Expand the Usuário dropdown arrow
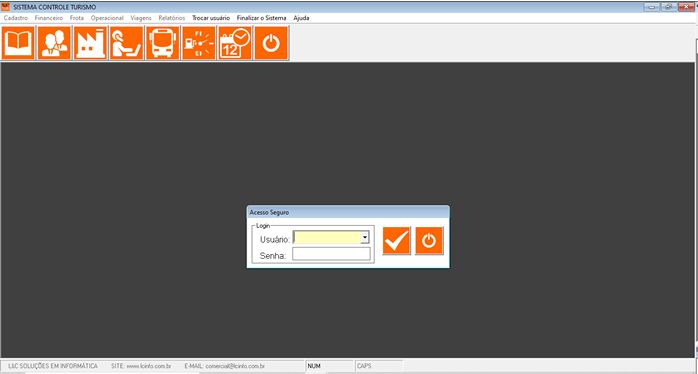Screen dimensions: 698x374 pyautogui.click(x=365, y=238)
